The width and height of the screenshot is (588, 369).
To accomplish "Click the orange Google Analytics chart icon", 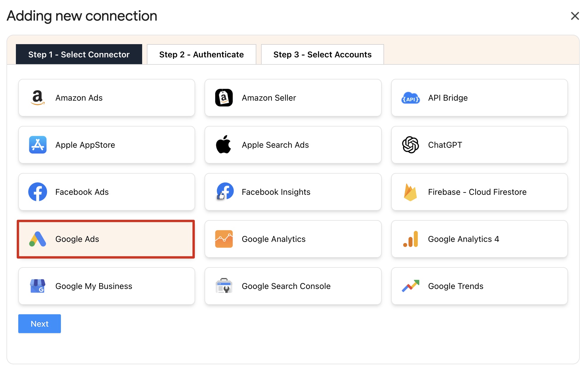I will tap(224, 239).
